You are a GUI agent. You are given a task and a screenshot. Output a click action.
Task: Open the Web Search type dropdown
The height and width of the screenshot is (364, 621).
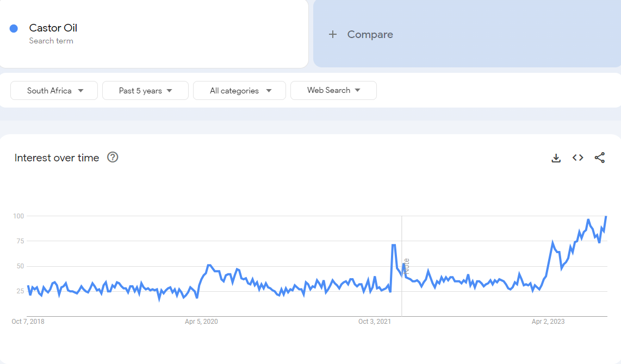(333, 91)
